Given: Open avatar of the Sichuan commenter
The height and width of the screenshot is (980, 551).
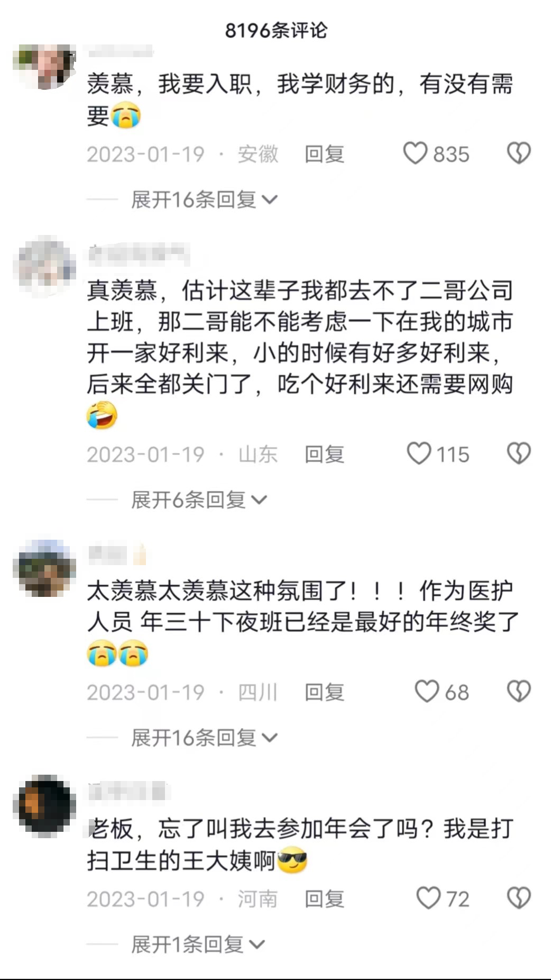Looking at the screenshot, I should click(44, 568).
